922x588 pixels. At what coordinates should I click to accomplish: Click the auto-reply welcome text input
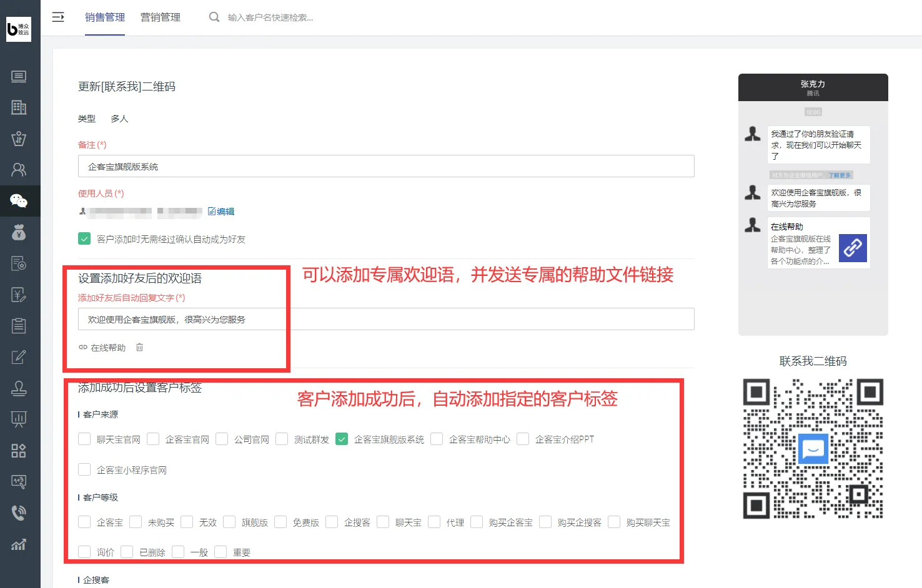click(x=386, y=319)
